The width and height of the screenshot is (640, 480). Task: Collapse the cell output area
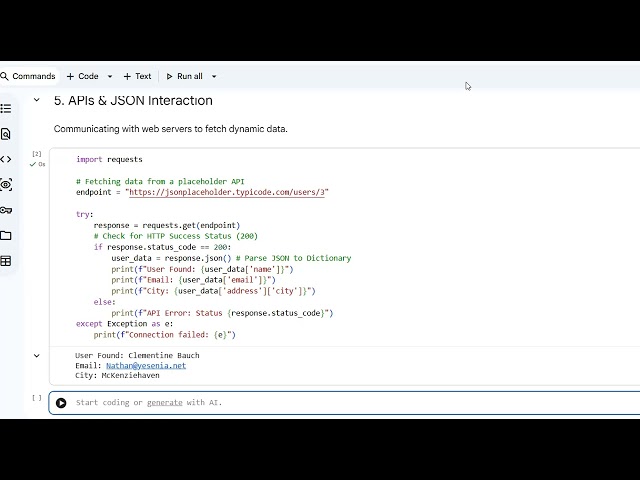click(37, 356)
